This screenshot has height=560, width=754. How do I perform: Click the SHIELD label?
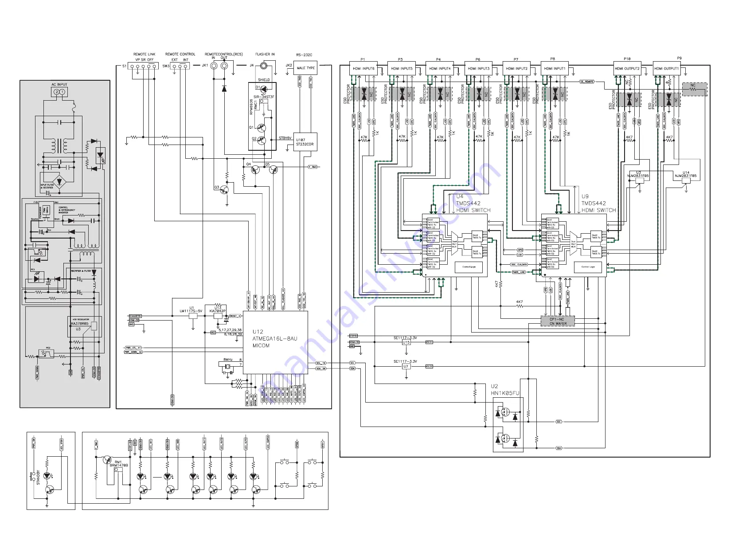(264, 80)
